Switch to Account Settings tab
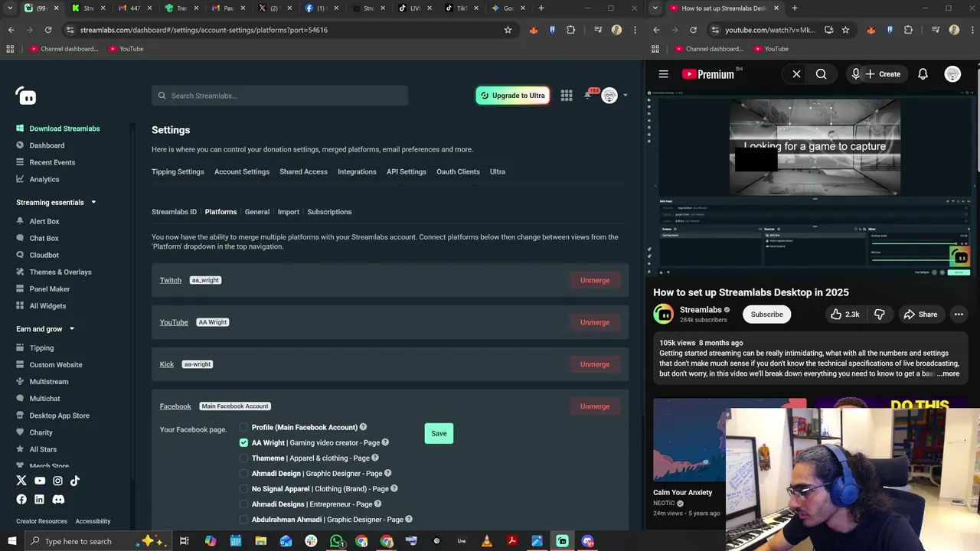The height and width of the screenshot is (551, 980). (242, 171)
